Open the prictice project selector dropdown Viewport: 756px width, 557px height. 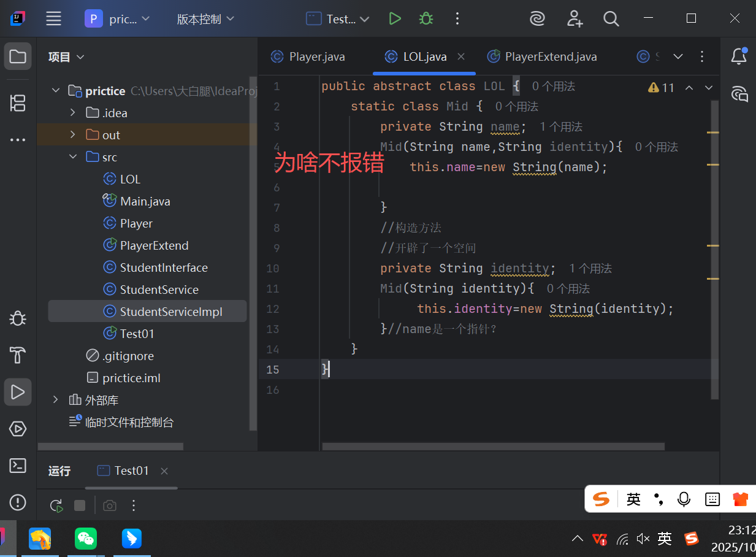[118, 19]
